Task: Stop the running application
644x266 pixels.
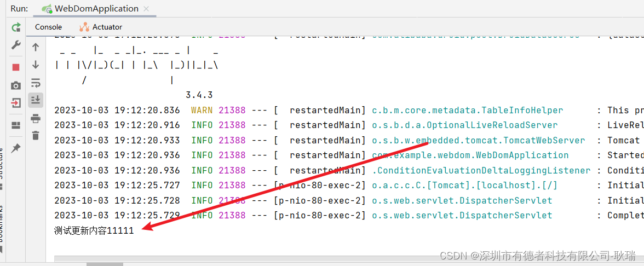Action: pos(16,67)
